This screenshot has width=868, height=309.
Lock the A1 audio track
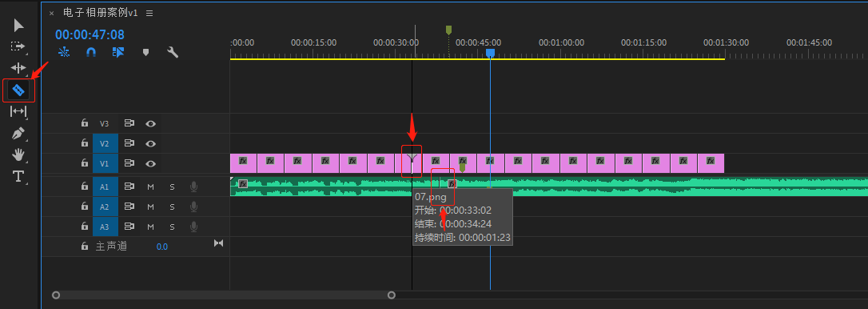84,186
